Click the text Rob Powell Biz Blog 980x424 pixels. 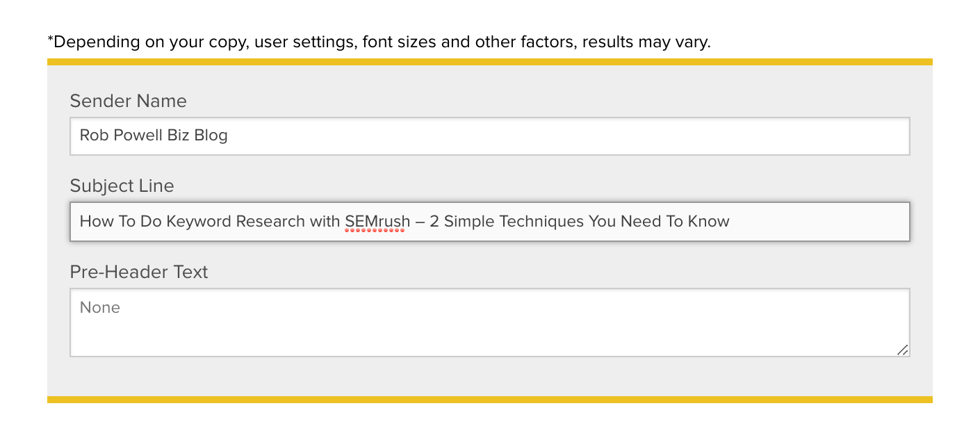(152, 136)
